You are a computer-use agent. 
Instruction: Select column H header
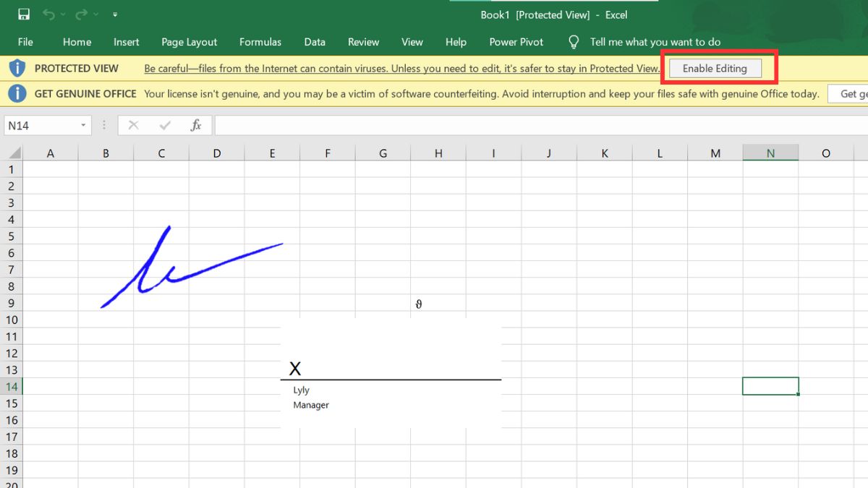point(438,153)
